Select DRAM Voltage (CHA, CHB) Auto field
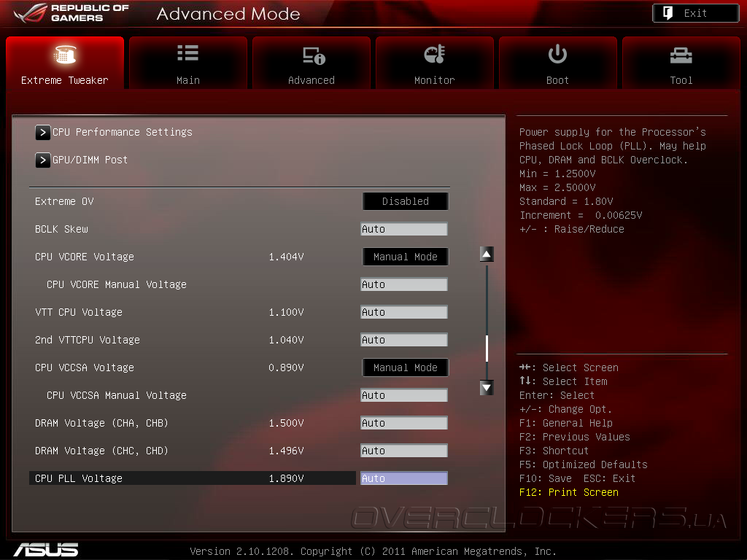Screen dimensions: 747x560 tap(404, 423)
